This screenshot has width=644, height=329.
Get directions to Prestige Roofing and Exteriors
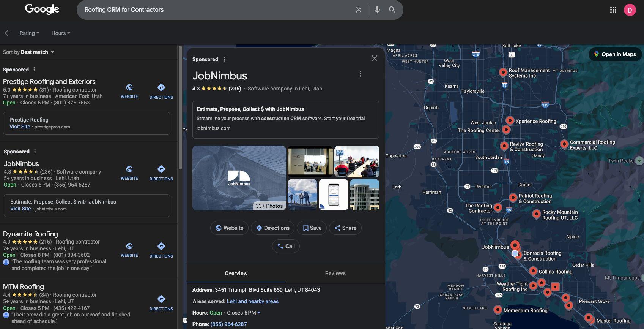[x=161, y=91]
